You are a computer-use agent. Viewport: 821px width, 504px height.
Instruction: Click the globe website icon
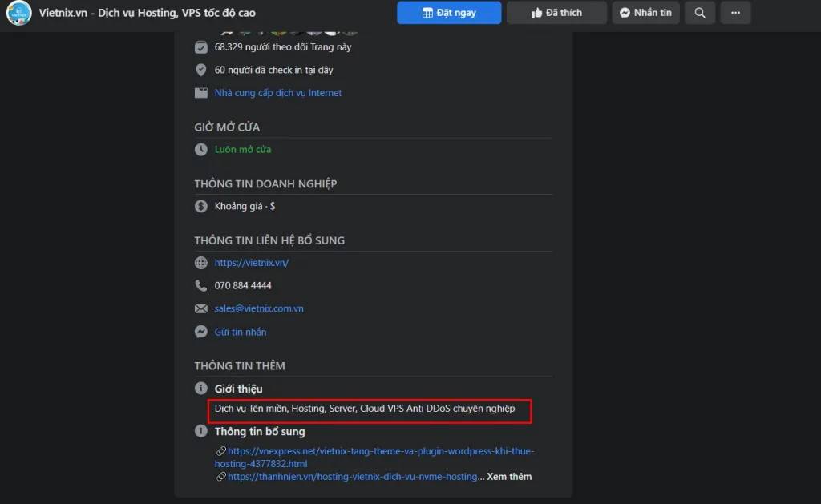point(201,264)
